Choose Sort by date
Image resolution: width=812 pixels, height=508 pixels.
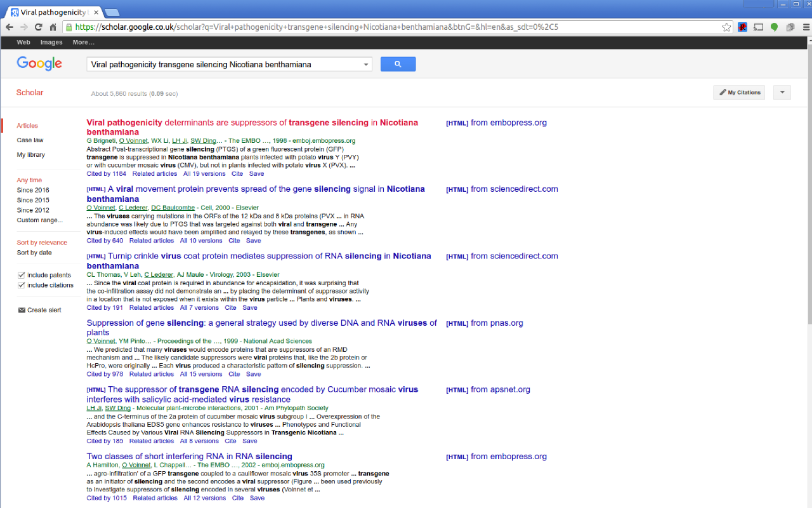click(x=34, y=253)
